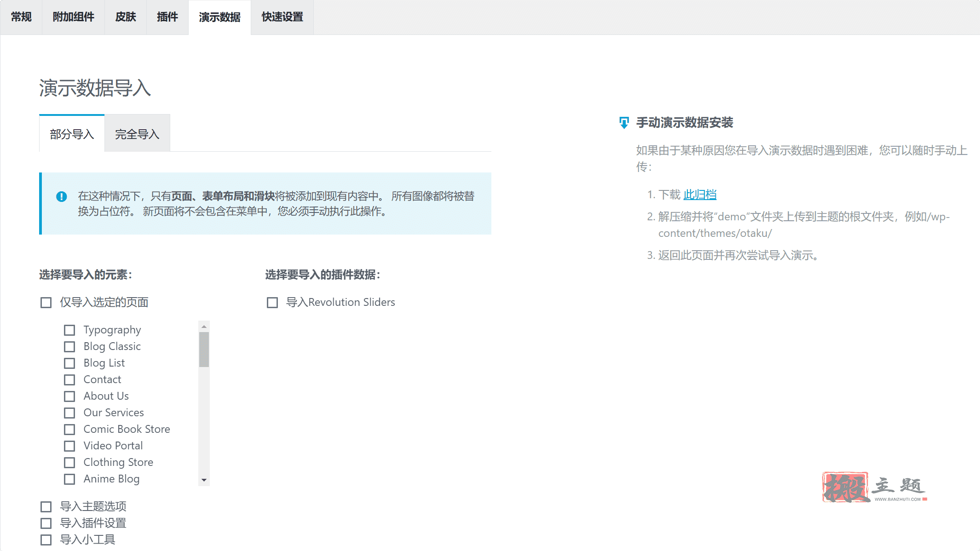980x551 pixels.
Task: Check the Blog Classic checkbox
Action: [69, 347]
